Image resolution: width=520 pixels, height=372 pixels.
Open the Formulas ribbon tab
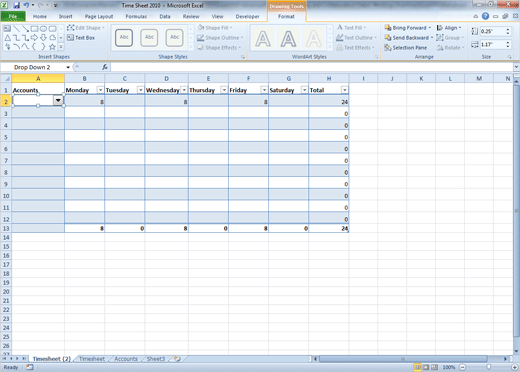coord(136,16)
